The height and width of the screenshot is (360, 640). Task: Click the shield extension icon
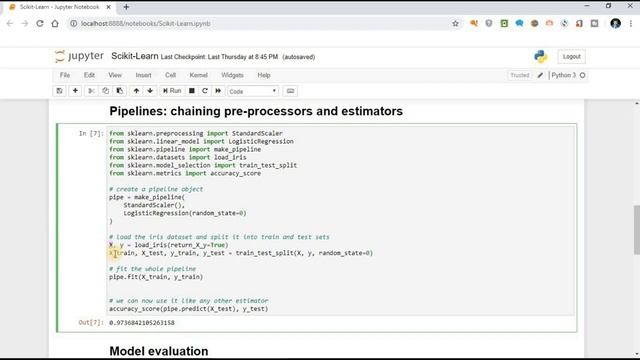click(x=489, y=24)
